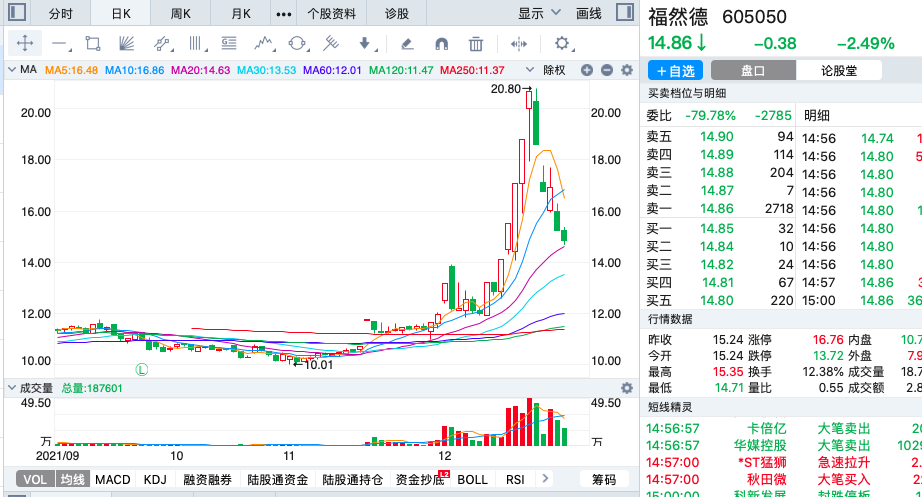Click buy-one price 14.85 in order book
This screenshot has height=497, width=922.
(717, 228)
